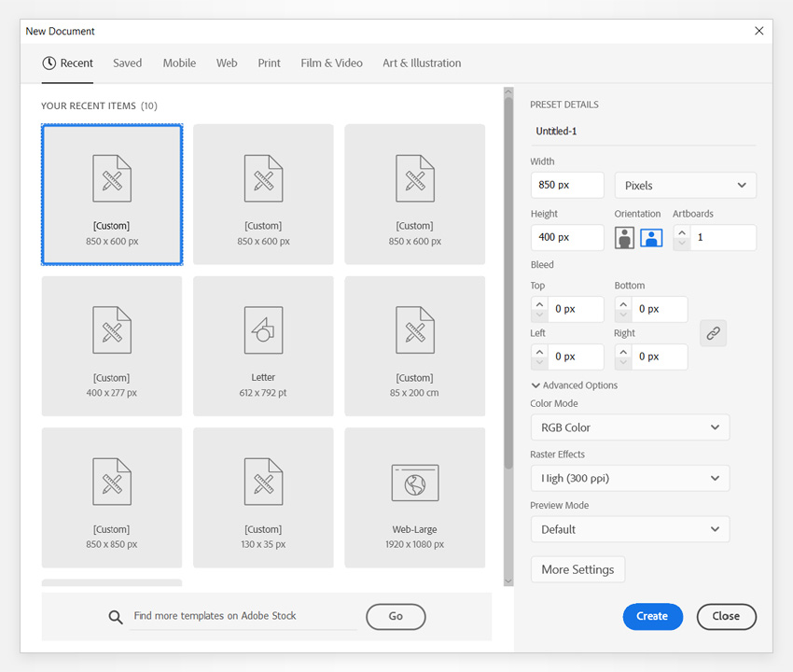Open More Settings
Screen dimensions: 793x672
577,569
